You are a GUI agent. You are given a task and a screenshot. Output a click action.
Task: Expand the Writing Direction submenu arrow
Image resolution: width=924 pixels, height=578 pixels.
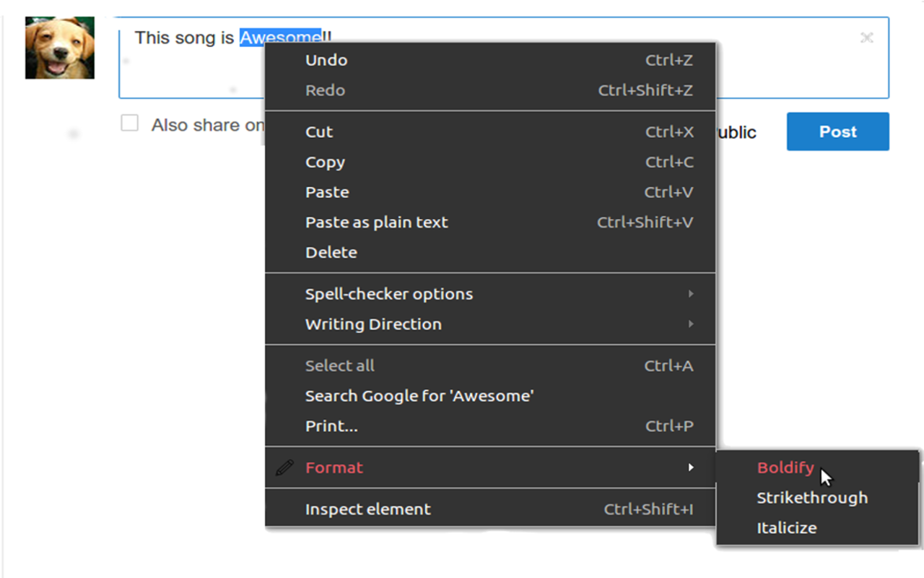(691, 324)
